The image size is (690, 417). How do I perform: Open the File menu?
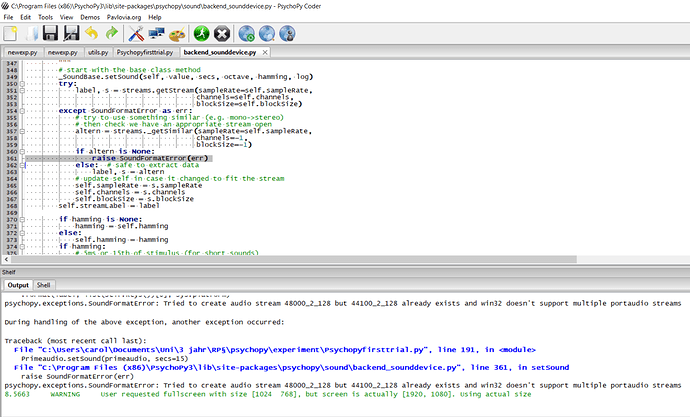(8, 17)
